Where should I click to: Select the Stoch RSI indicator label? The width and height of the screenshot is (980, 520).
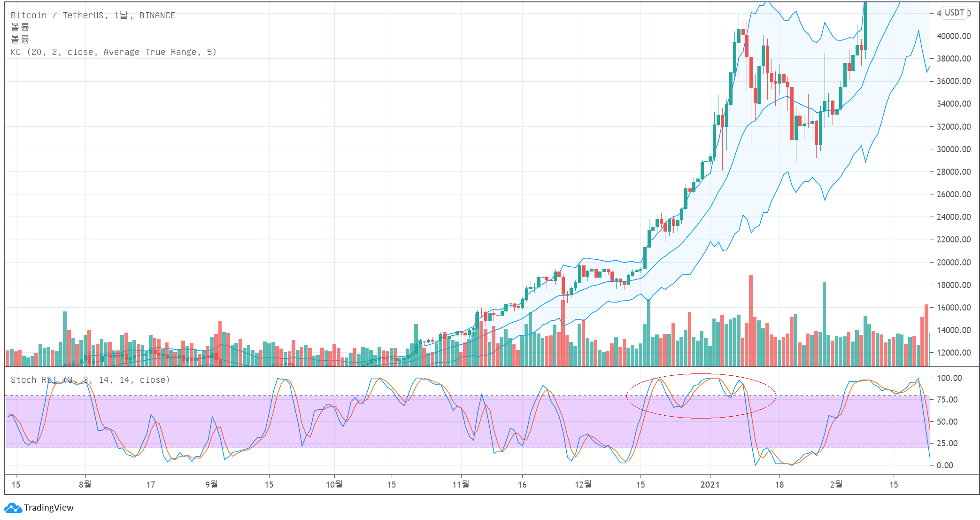pyautogui.click(x=90, y=380)
